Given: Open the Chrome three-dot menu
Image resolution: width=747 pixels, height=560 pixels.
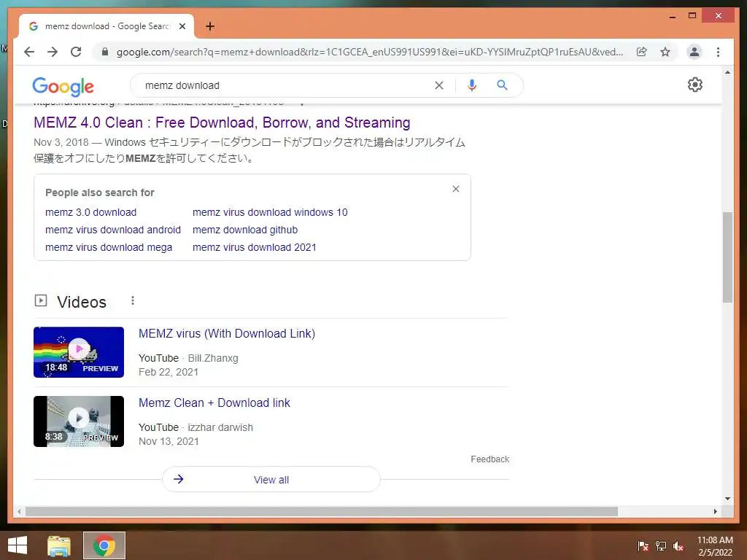Looking at the screenshot, I should 718,52.
